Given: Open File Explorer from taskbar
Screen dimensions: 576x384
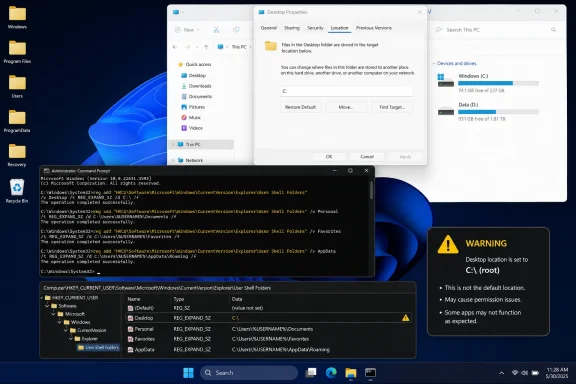Looking at the screenshot, I should [x=351, y=373].
